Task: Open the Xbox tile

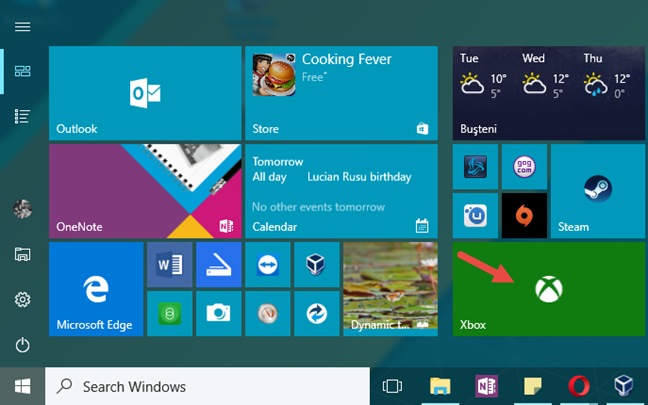Action: tap(549, 289)
